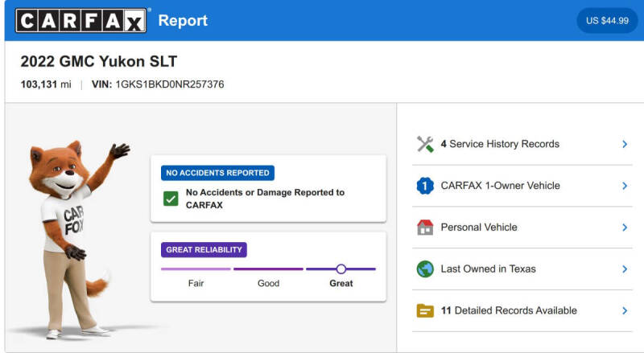Click the VIN number text

[170, 84]
